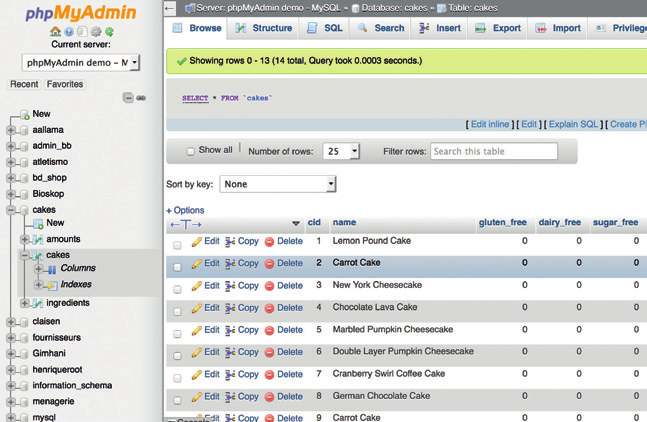Screen dimensions: 647x422
Task: Check the row checkbox for Carrot Cake row 2
Action: point(177,267)
